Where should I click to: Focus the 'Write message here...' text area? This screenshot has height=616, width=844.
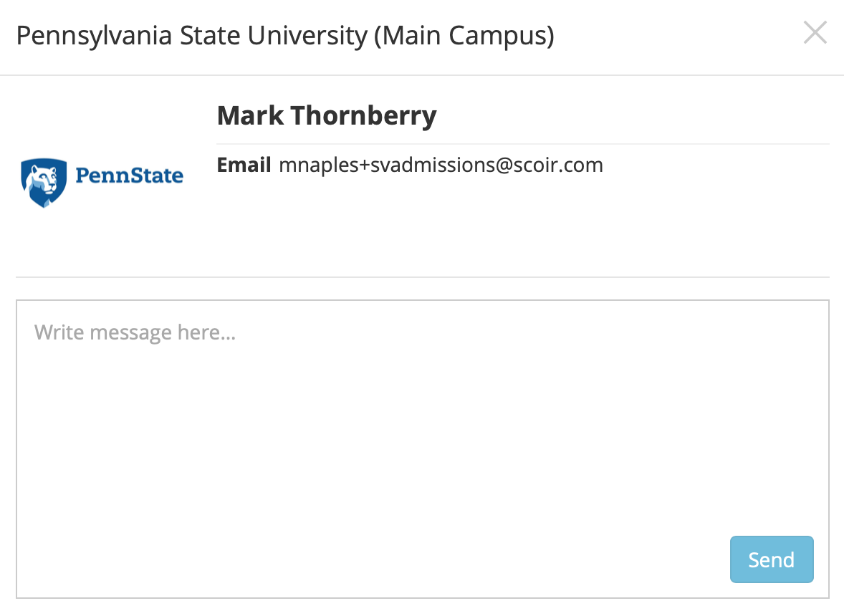(x=423, y=449)
